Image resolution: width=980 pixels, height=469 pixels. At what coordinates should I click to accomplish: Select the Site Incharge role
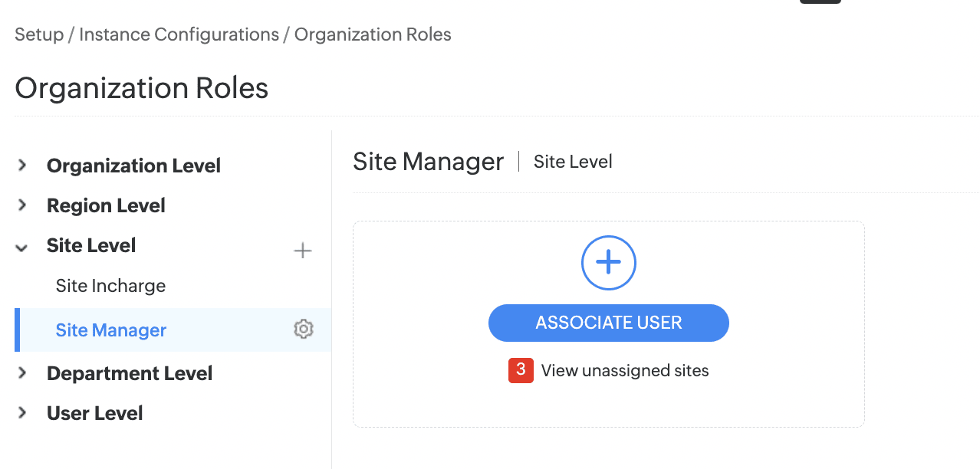point(110,286)
